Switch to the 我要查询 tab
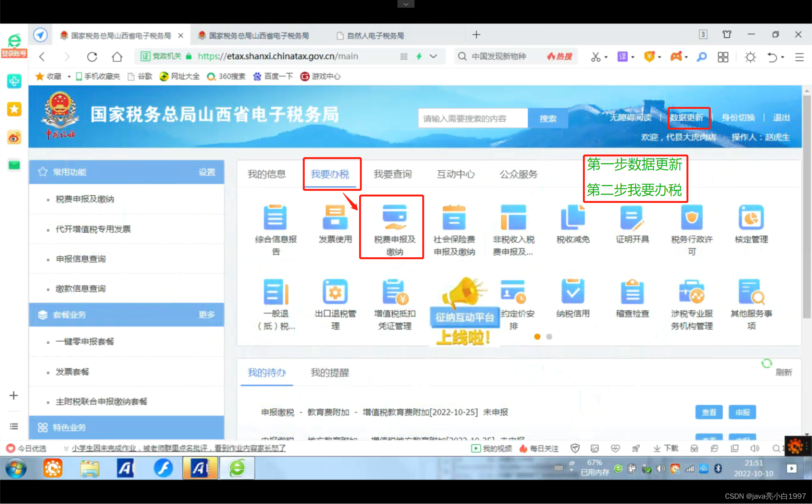 coord(392,174)
